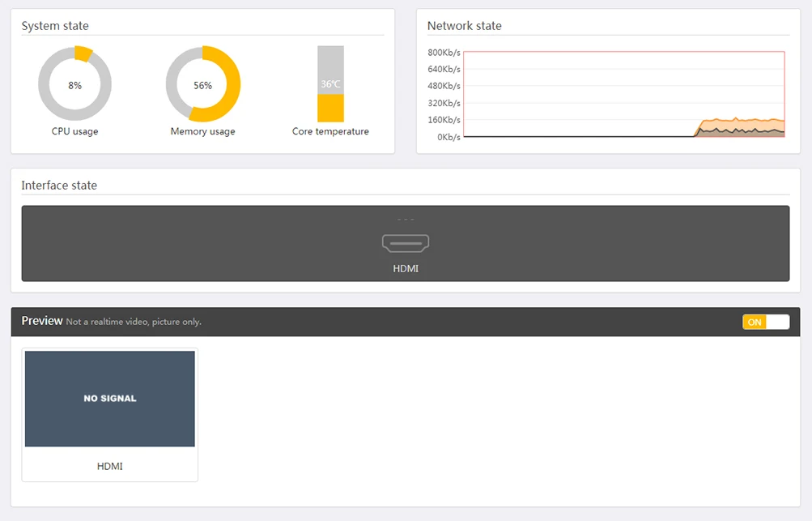The height and width of the screenshot is (521, 812).
Task: Click the 480Kb/s axis label
Action: pyautogui.click(x=444, y=86)
